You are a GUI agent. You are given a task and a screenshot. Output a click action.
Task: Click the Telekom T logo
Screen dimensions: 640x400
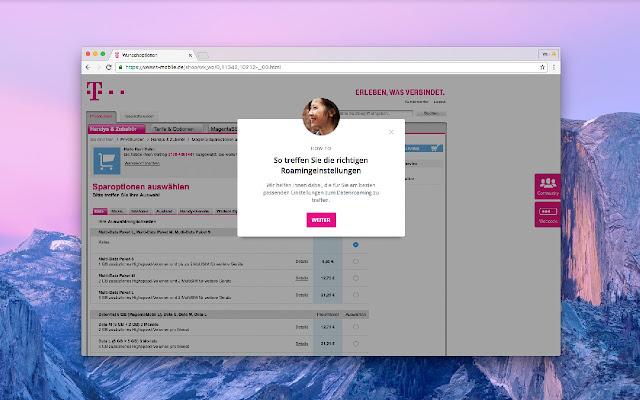[94, 91]
